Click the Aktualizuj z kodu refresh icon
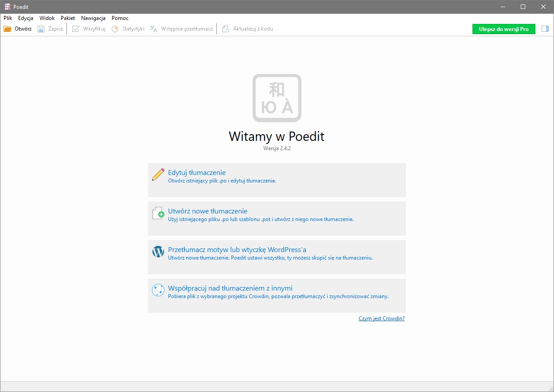 tap(226, 29)
